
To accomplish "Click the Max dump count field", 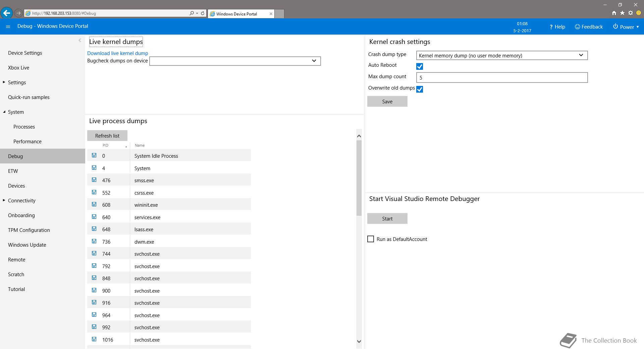I will [502, 78].
